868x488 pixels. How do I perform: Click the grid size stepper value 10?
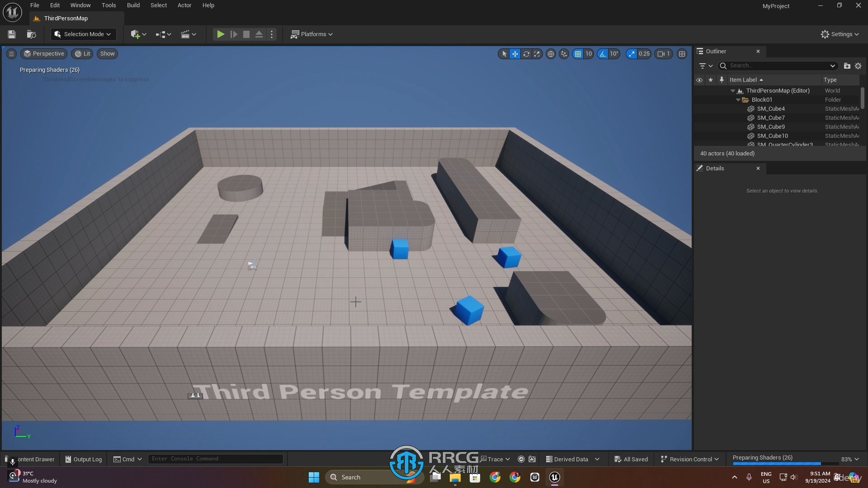(x=588, y=54)
